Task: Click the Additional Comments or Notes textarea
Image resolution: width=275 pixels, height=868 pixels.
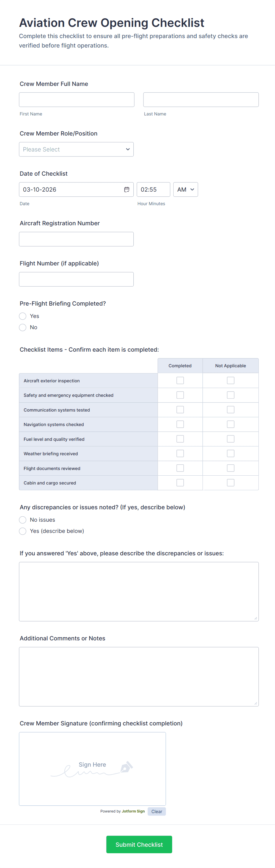Action: click(139, 676)
